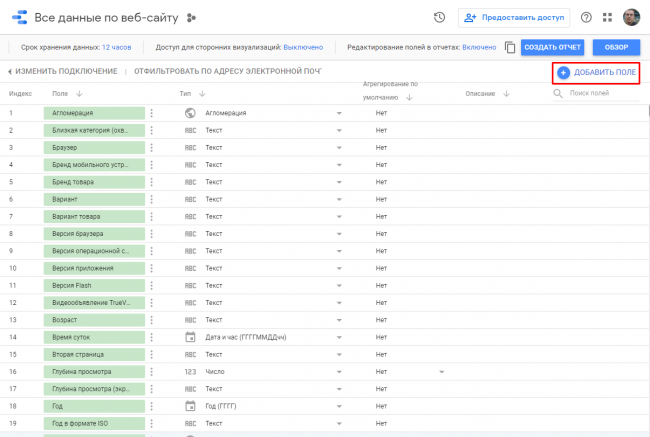650x437 pixels.
Task: Click the Поиск полей search box
Action: click(x=600, y=93)
